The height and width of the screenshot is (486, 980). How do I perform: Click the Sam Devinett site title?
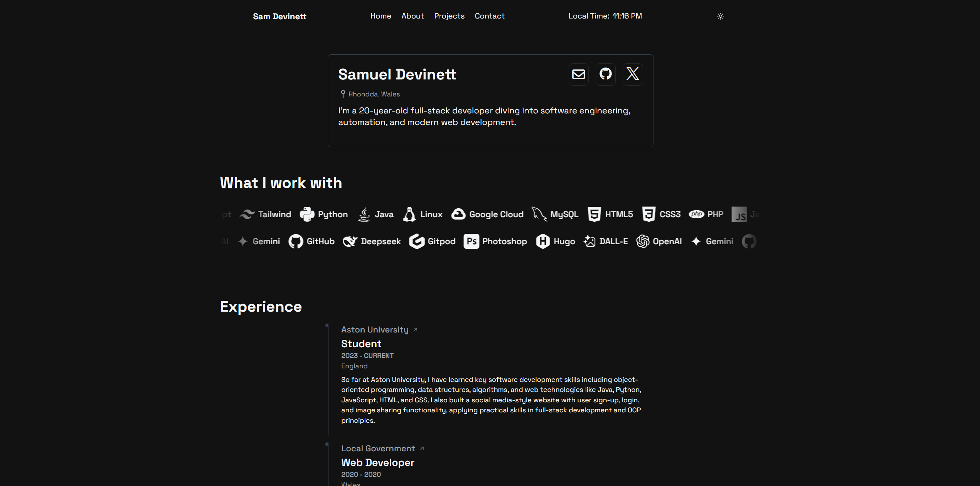pos(280,17)
